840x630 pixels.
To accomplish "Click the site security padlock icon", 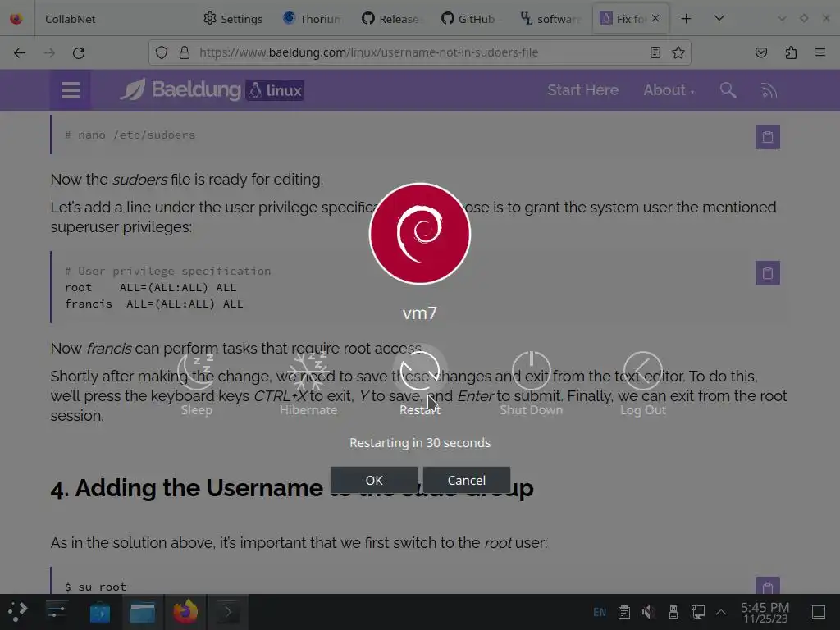I will pos(185,52).
